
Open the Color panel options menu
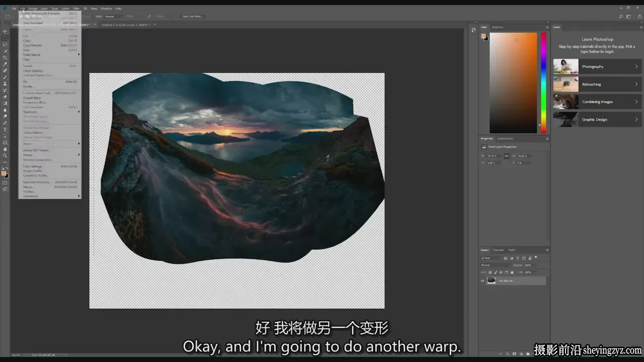tap(547, 27)
